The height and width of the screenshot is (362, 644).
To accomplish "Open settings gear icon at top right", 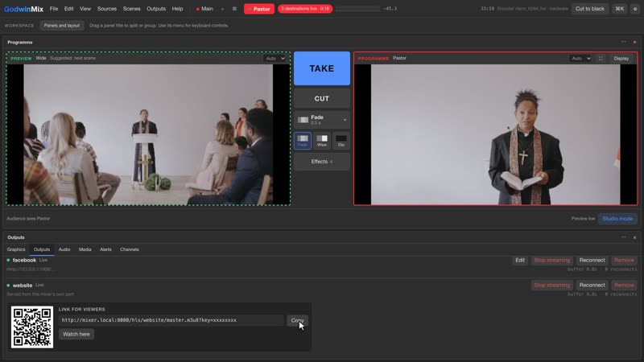I will (635, 9).
